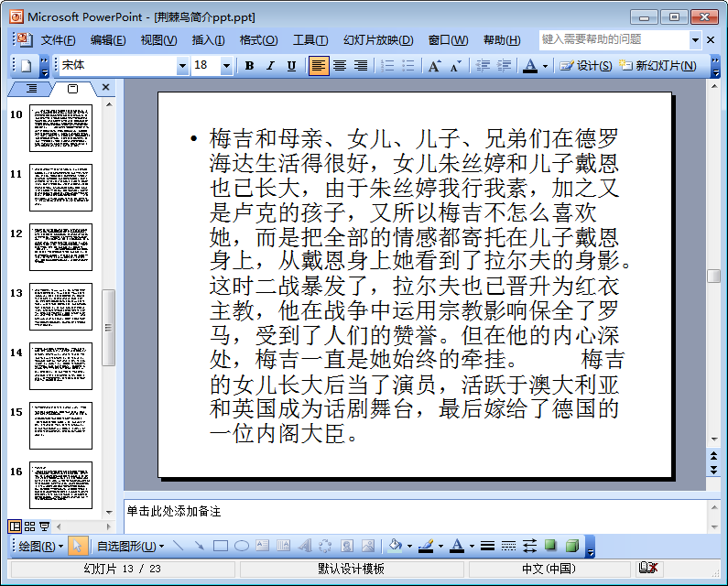Decrease indent level

483,66
